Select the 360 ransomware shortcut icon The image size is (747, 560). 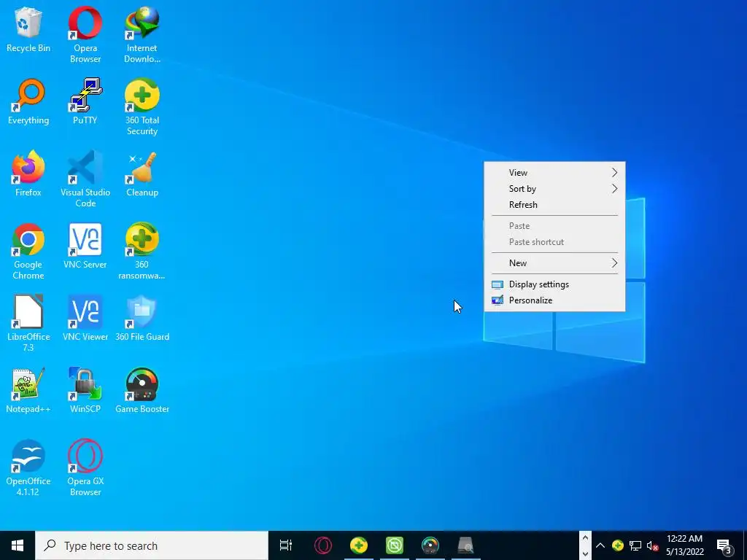(142, 252)
